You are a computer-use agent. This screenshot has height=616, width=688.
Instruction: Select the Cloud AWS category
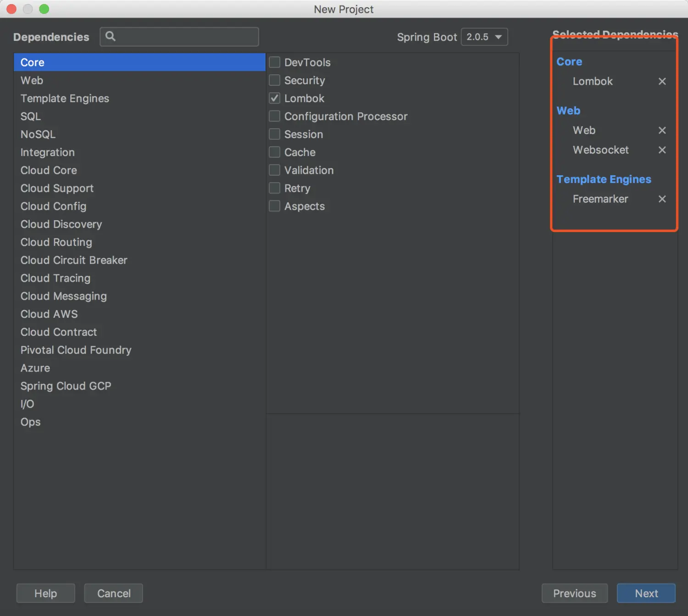point(139,314)
